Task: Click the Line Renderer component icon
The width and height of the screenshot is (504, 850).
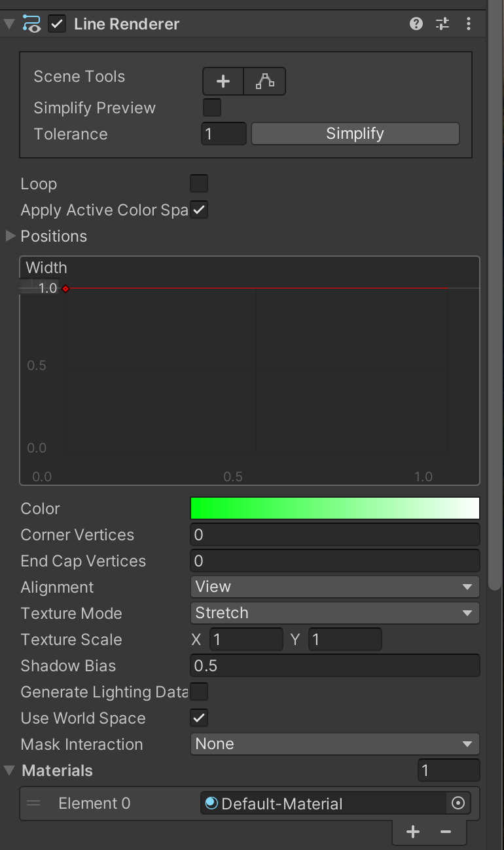Action: tap(31, 24)
